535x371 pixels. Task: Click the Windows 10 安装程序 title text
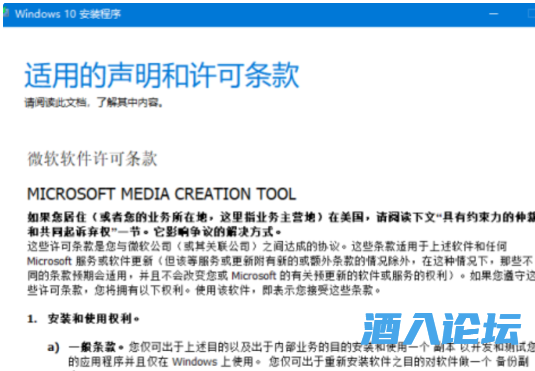click(68, 14)
